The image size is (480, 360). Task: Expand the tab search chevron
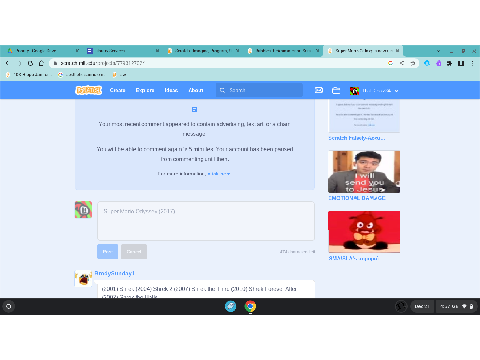point(438,51)
